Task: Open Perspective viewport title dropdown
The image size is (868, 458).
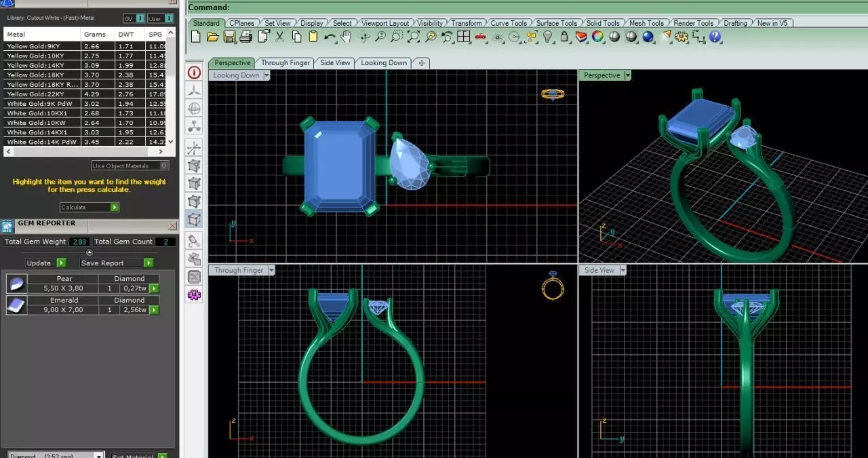Action: (628, 75)
